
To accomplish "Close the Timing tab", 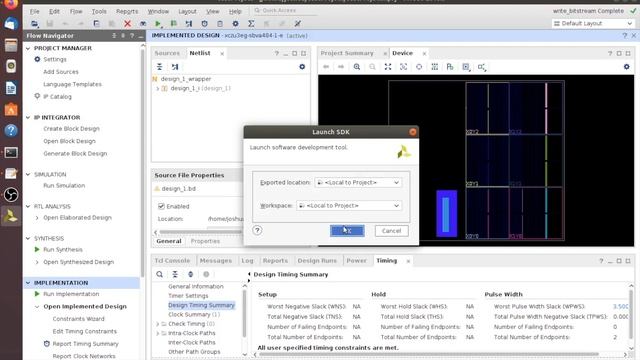I will (x=408, y=261).
